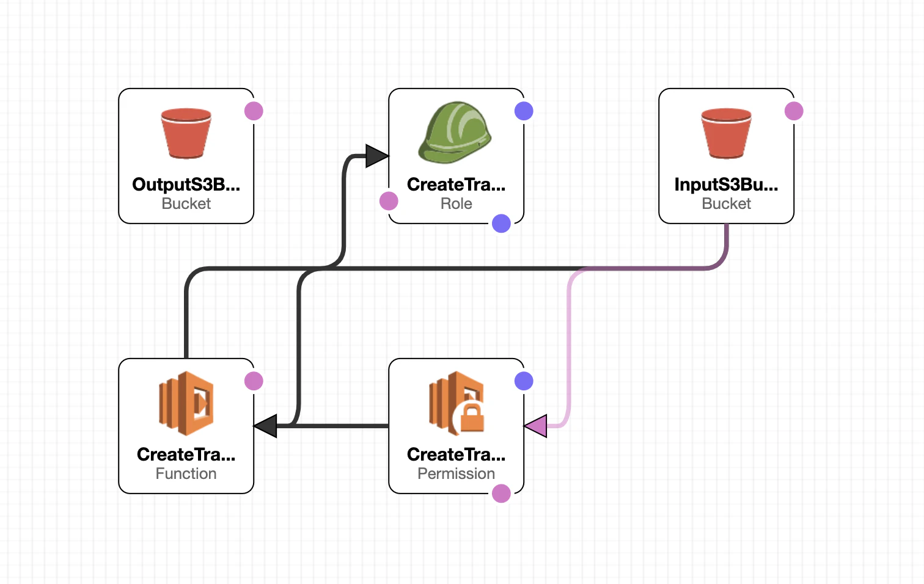Click pink arrowhead pointing into Permission node

coord(536,426)
